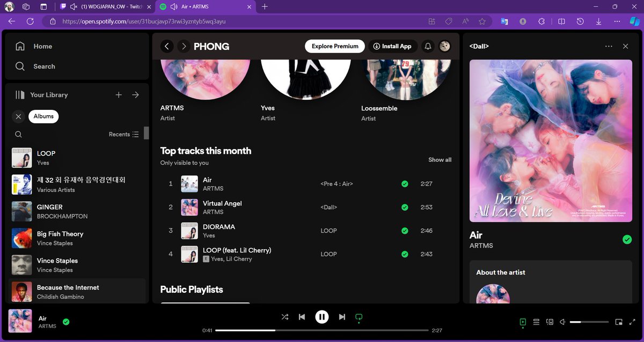Expand Your Library with arrow icon

(x=135, y=95)
